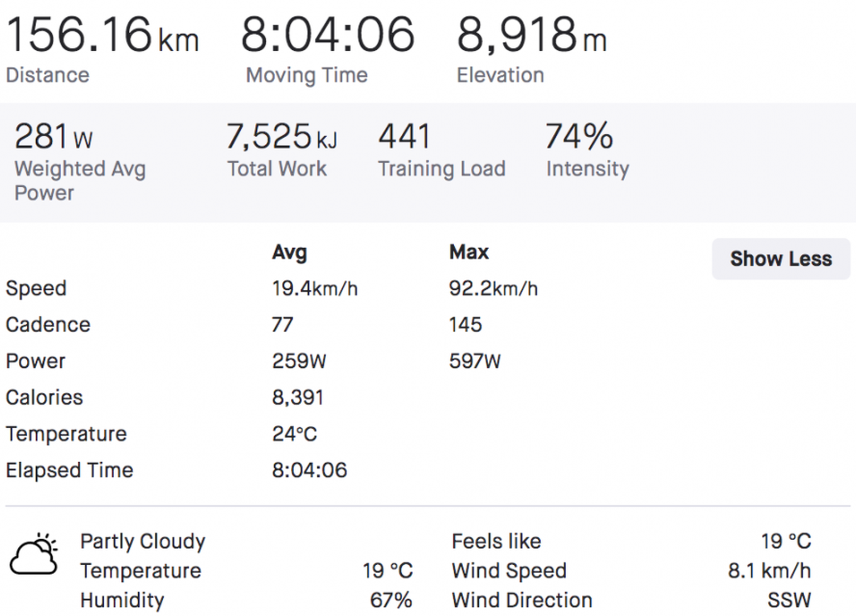856x616 pixels.
Task: Click the 8:04:06 moving time value
Action: coord(328,35)
